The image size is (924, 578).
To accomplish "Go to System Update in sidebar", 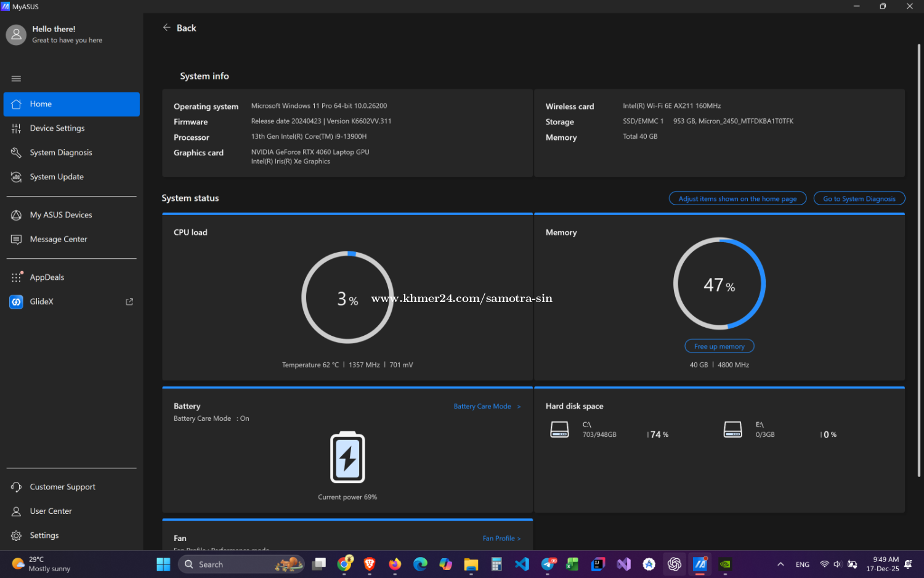I will 57,177.
